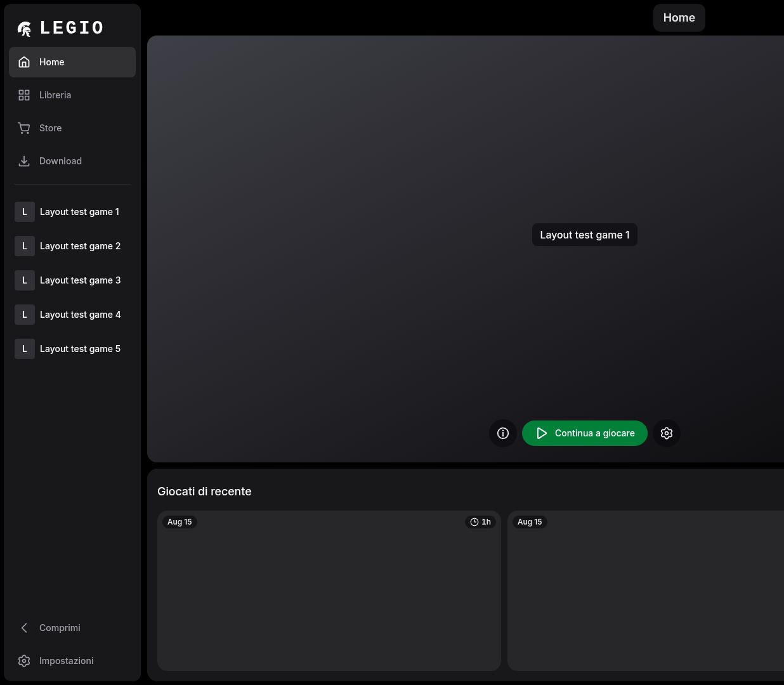Click the featured game hero banner
The height and width of the screenshot is (685, 784).
(x=466, y=249)
